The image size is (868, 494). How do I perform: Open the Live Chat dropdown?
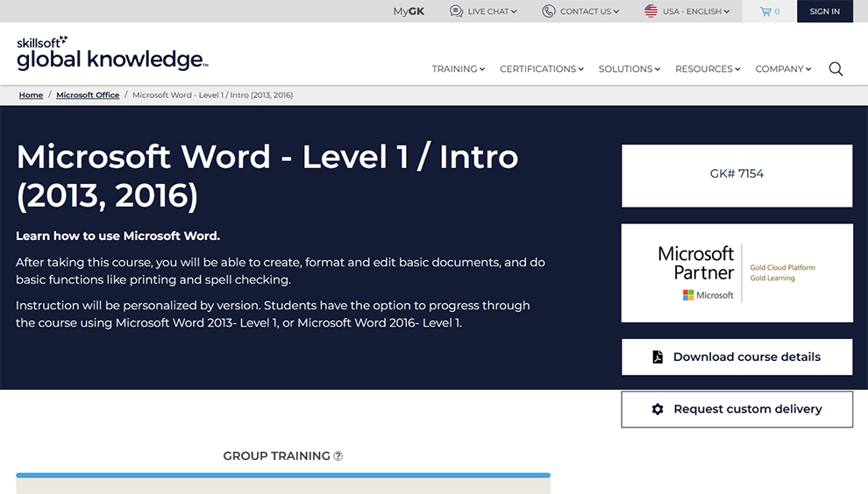483,11
